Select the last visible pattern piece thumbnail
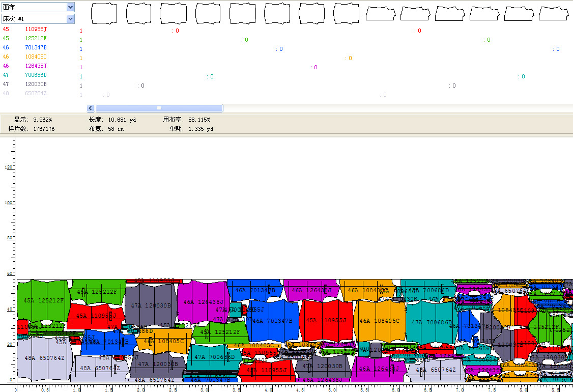This screenshot has height=392, width=573. 554,13
